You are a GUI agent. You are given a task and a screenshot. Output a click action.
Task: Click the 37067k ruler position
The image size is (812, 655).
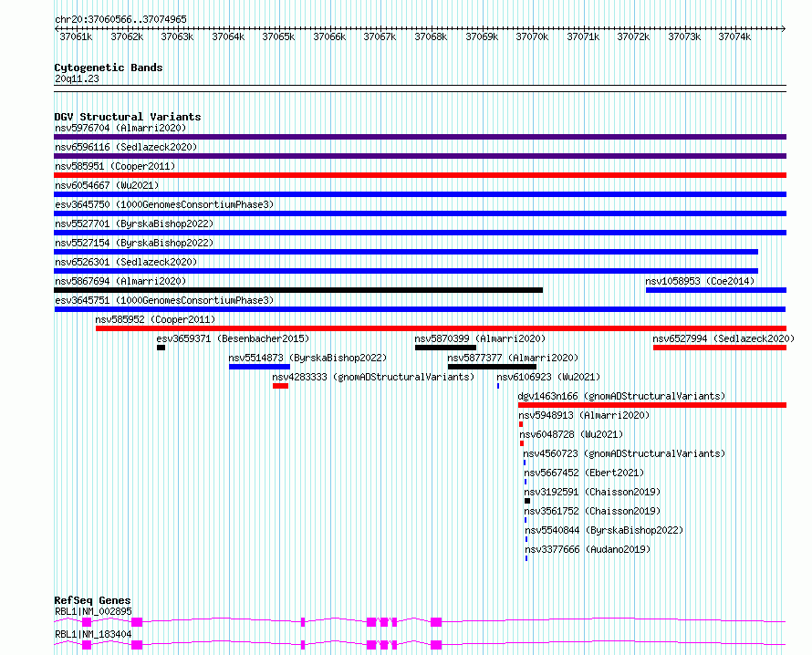380,36
